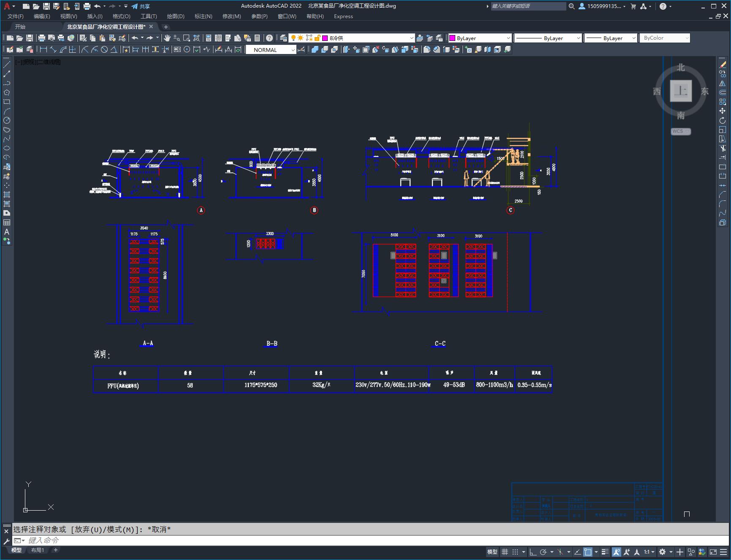The width and height of the screenshot is (731, 560).
Task: Open the 绘图(D) menu
Action: 176,16
